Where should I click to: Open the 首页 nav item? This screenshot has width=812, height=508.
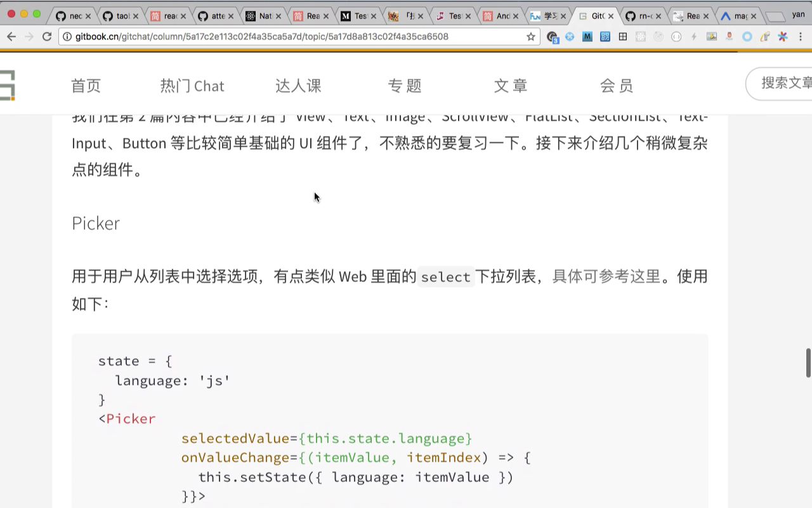tap(86, 86)
